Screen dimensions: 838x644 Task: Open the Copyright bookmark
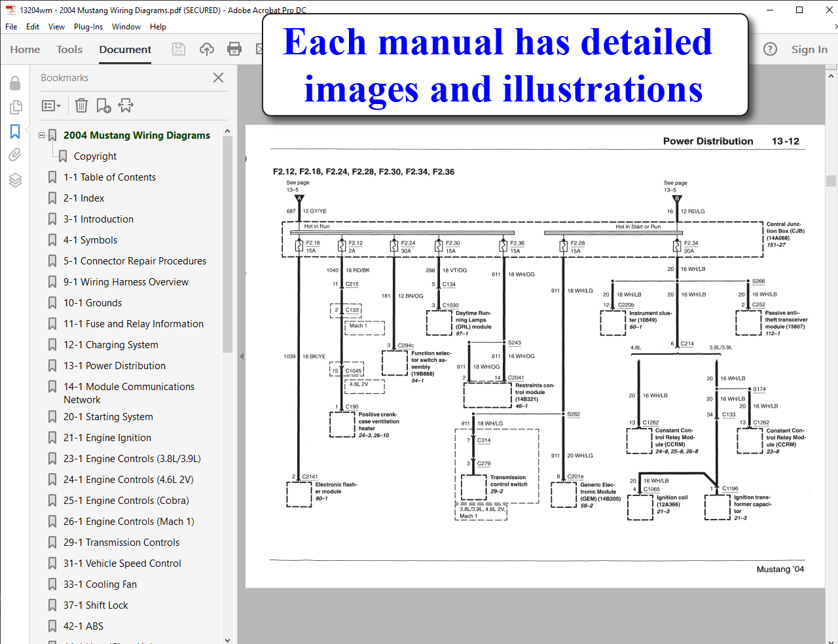pos(95,156)
